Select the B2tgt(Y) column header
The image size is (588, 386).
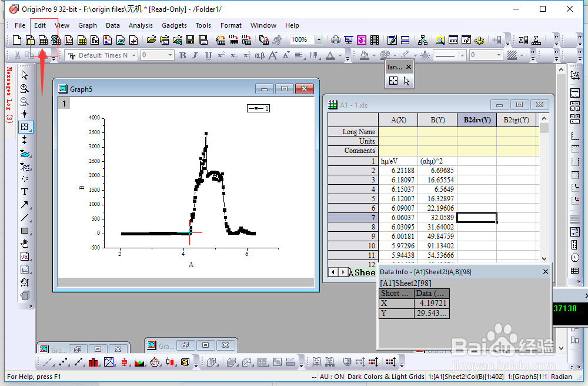click(x=516, y=120)
